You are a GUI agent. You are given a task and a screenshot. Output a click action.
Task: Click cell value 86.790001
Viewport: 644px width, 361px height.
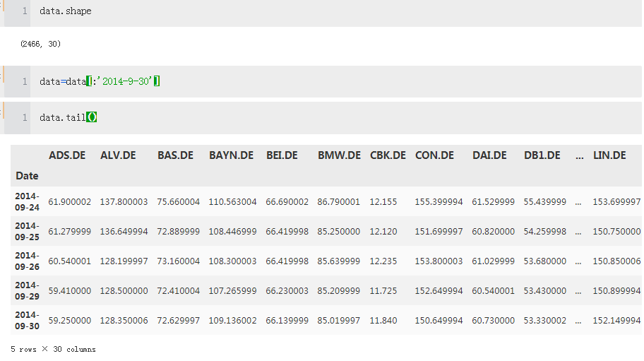[338, 201]
